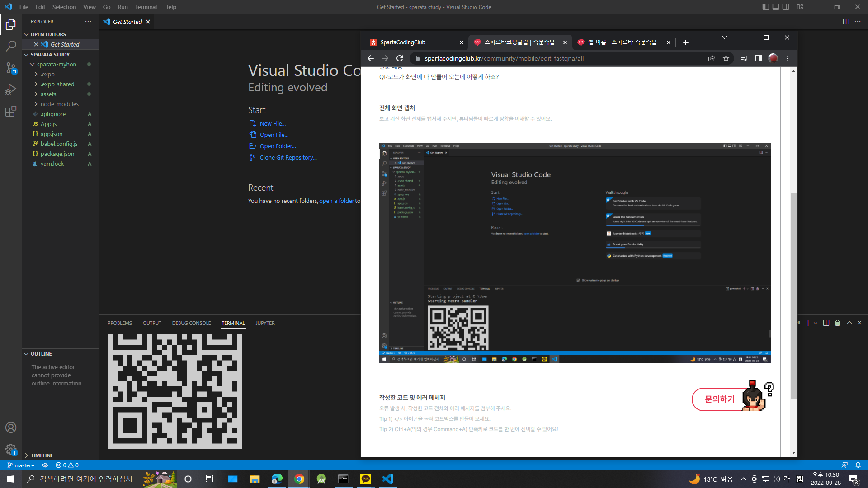Open KakaoTalk from the taskbar
868x488 pixels.
365,479
